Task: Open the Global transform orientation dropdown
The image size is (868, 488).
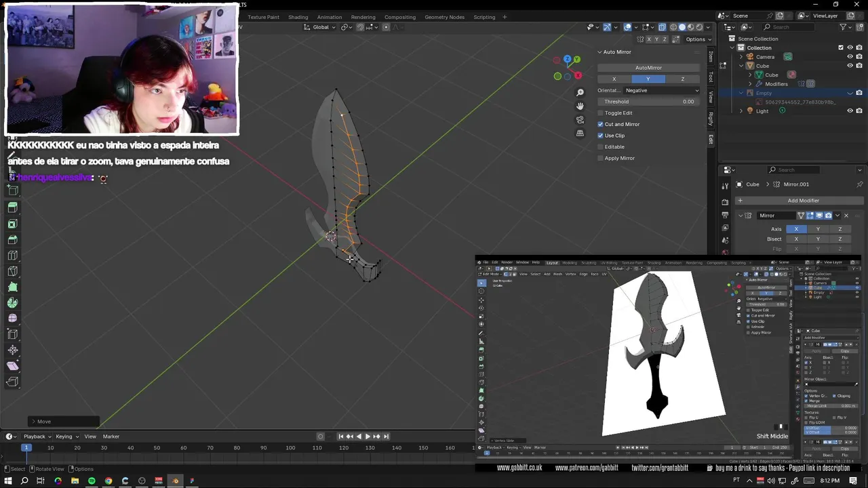Action: pos(320,27)
